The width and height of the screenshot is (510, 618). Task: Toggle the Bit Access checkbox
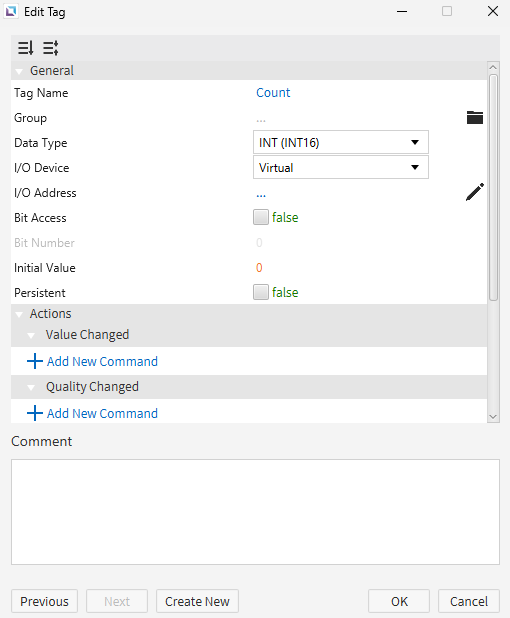[x=261, y=217]
